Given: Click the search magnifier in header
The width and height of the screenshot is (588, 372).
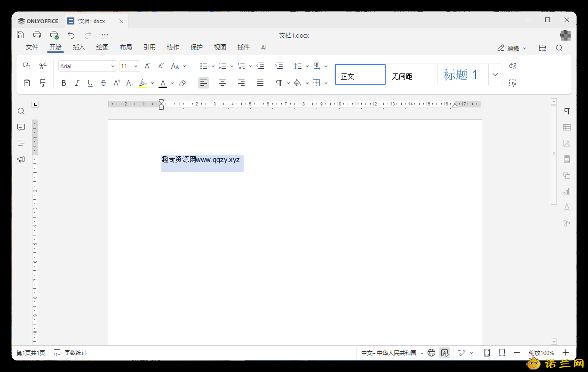Looking at the screenshot, I should (x=559, y=48).
